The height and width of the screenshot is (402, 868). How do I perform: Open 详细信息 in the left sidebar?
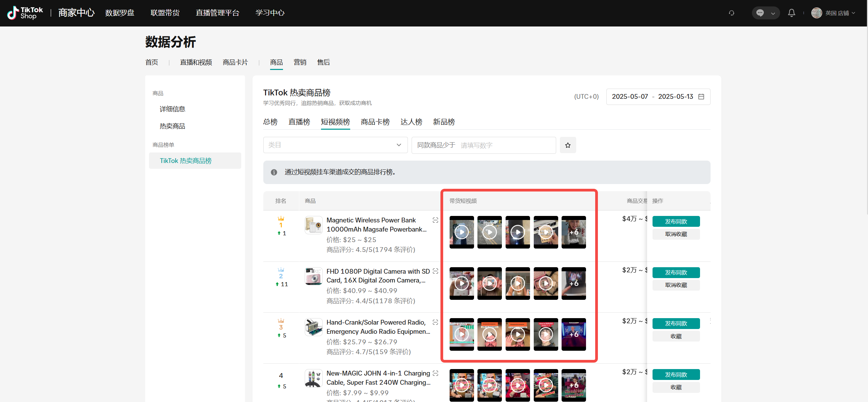click(x=172, y=109)
